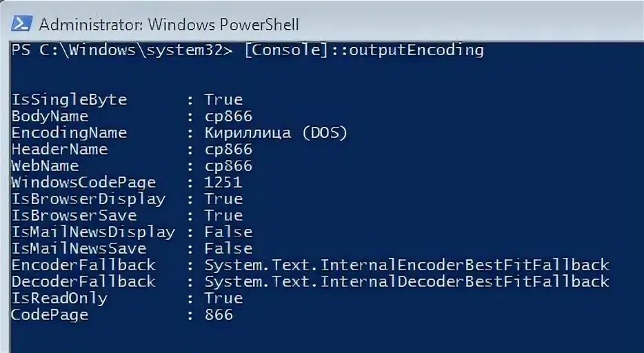Screen dimensions: 644x353
Task: Click the DecoderFallback property name
Action: pyautogui.click(x=83, y=281)
